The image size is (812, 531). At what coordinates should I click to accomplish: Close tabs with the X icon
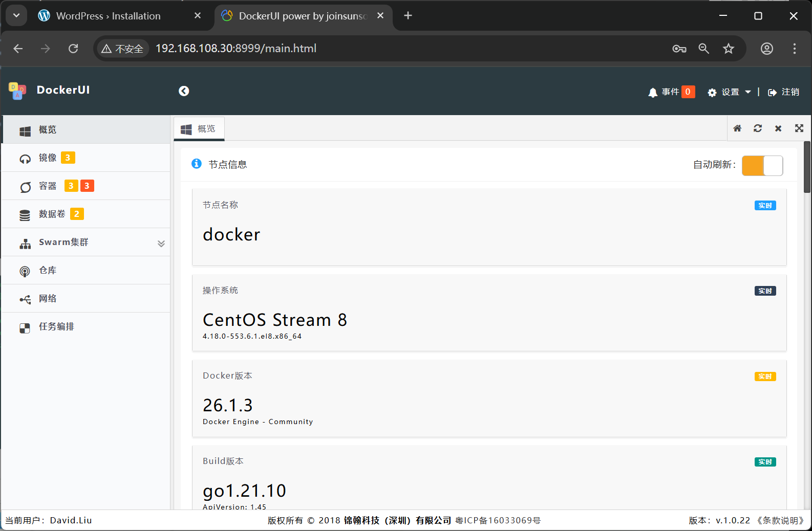coord(778,128)
